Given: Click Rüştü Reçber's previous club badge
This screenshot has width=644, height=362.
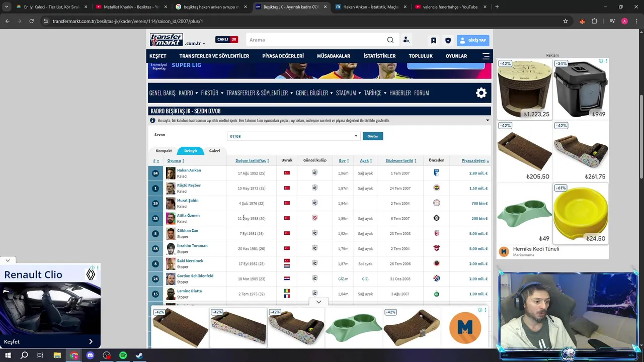Looking at the screenshot, I should point(436,188).
